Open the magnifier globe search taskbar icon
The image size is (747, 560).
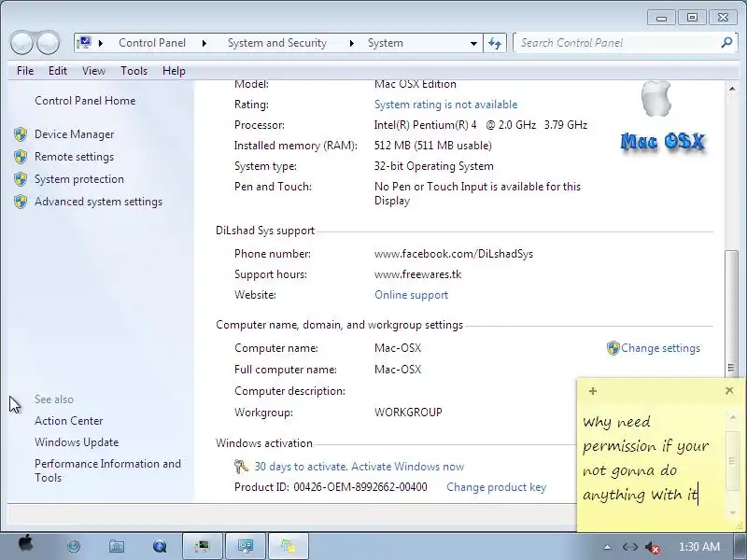(x=160, y=546)
